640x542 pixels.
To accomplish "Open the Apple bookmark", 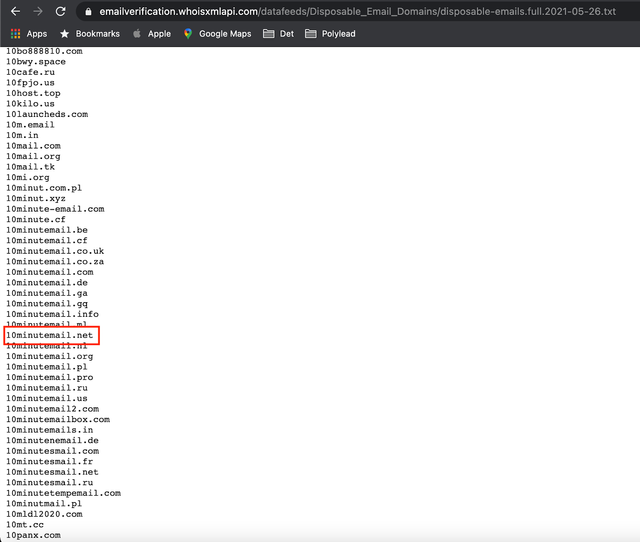I will 152,34.
